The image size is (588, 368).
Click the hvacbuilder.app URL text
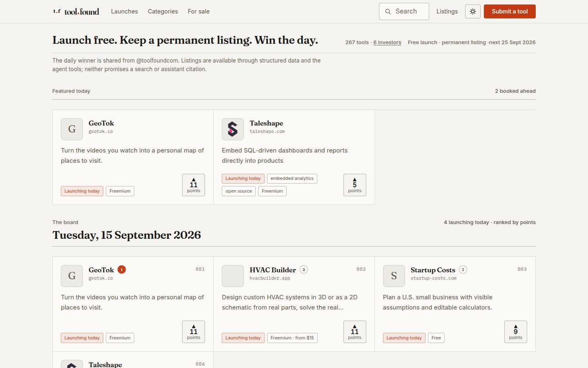(x=270, y=278)
